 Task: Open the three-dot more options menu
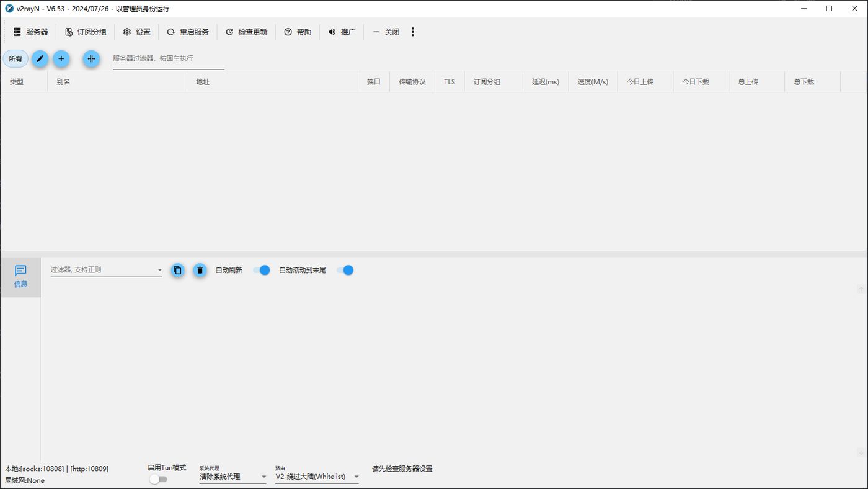point(413,32)
